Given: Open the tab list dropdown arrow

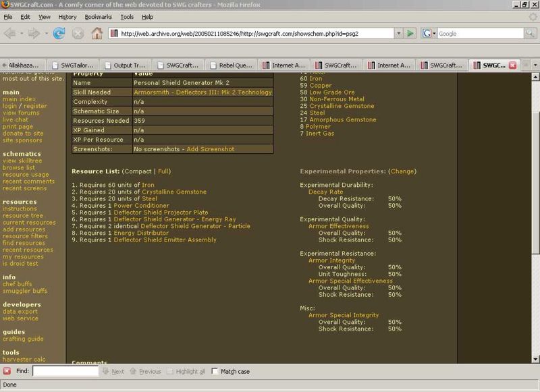Looking at the screenshot, I should coord(534,65).
